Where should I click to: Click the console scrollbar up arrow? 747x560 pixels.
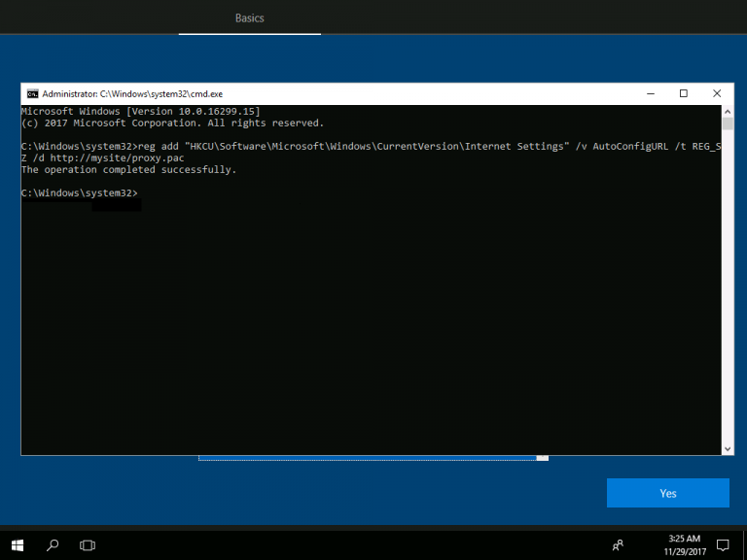pyautogui.click(x=728, y=112)
